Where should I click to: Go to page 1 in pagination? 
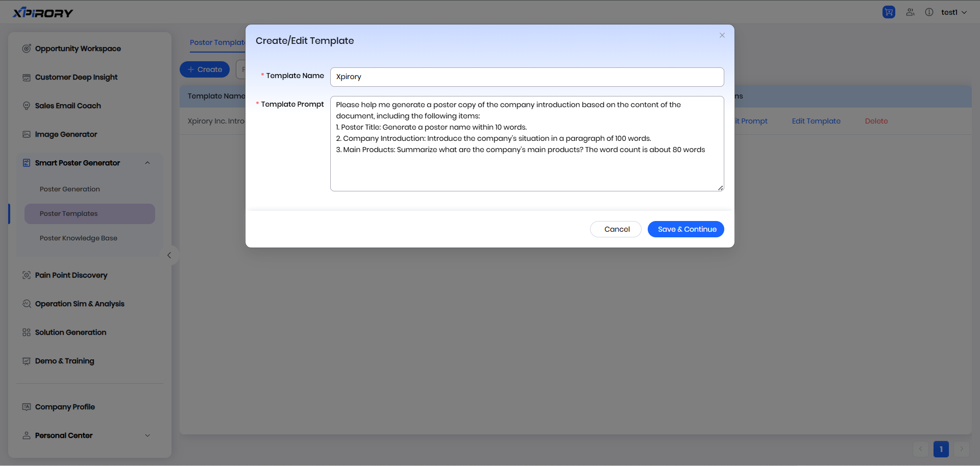click(941, 449)
